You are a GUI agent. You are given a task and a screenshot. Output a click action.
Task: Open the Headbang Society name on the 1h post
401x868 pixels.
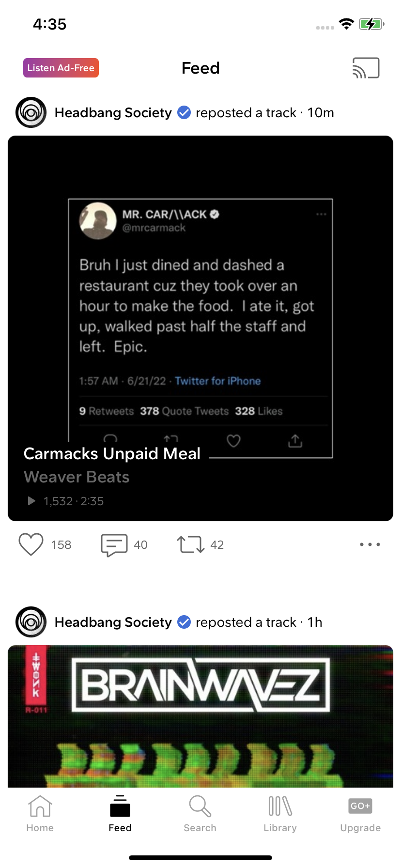coord(113,622)
